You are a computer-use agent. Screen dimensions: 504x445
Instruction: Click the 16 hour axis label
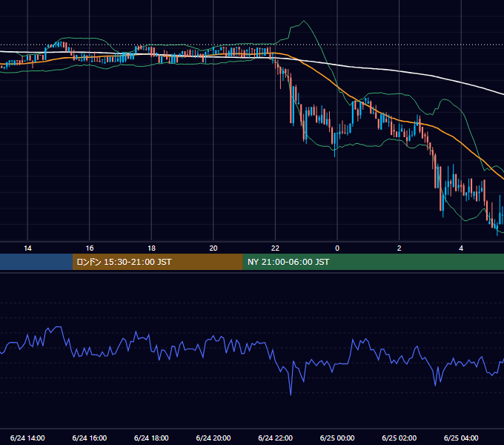click(90, 248)
